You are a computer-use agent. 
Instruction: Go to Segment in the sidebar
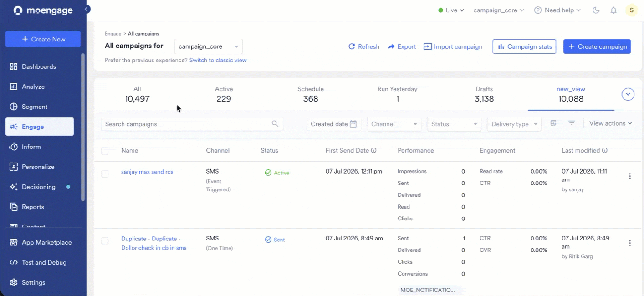(x=39, y=107)
